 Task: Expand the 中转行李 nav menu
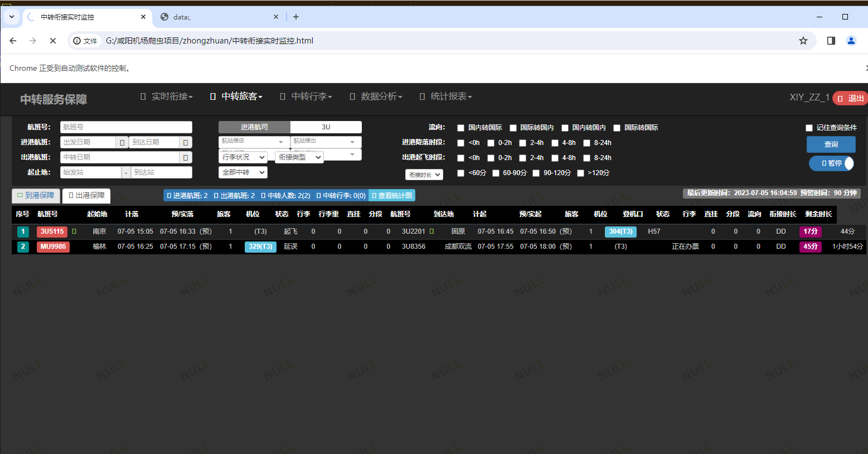pyautogui.click(x=306, y=96)
